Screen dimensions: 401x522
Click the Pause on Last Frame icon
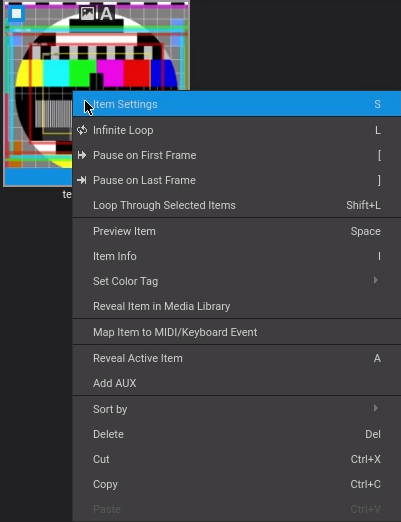82,180
